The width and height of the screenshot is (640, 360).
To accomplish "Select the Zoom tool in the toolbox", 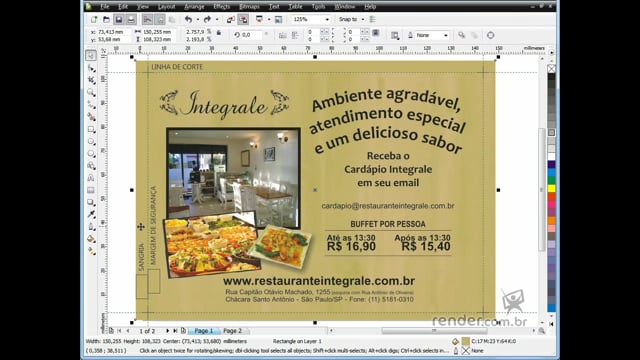I will [91, 92].
